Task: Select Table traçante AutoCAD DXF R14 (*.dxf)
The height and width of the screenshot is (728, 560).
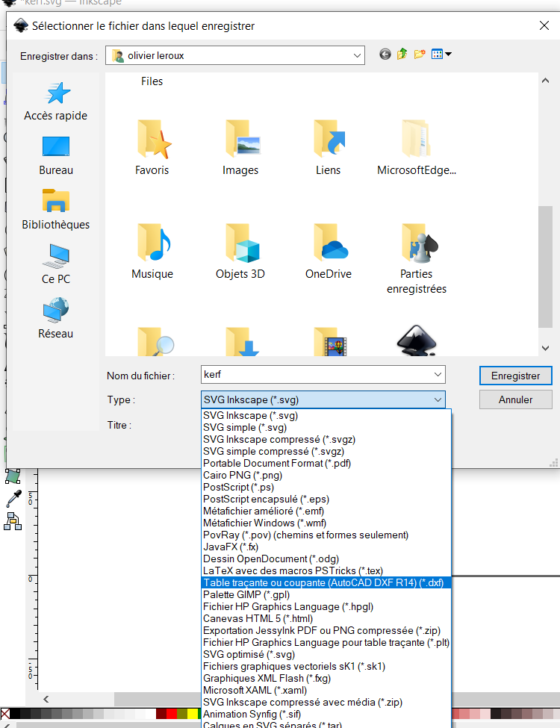Action: point(326,582)
